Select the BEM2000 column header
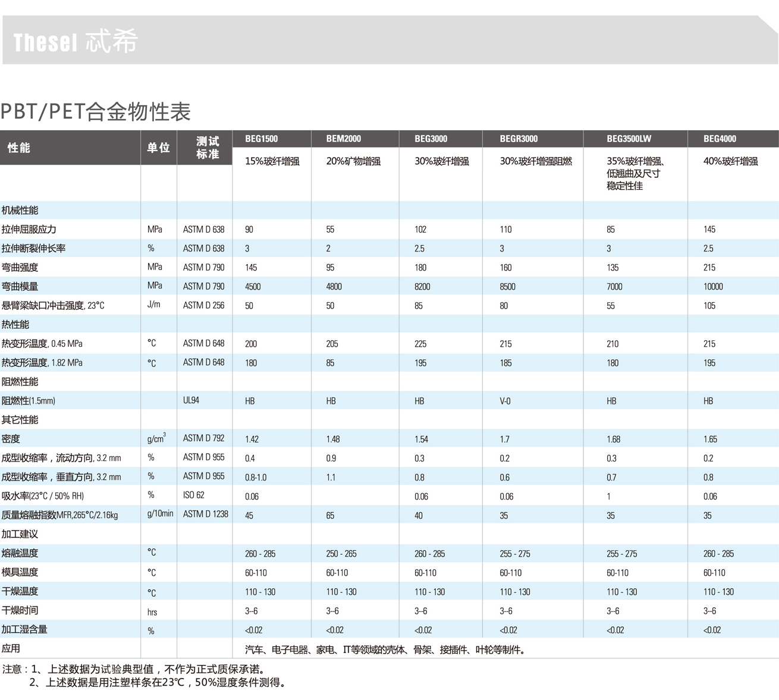The width and height of the screenshot is (779, 700). coord(343,139)
